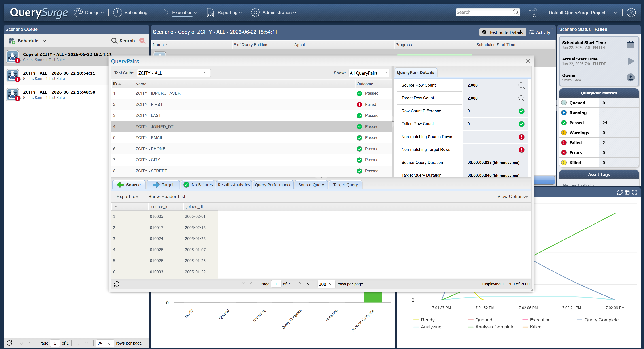644x349 pixels.
Task: Switch to the Target tab
Action: click(163, 185)
